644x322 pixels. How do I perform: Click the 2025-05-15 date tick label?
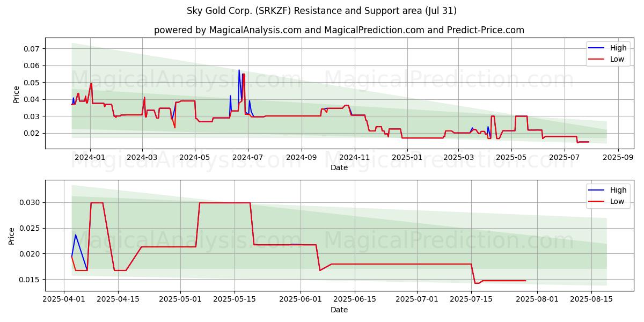click(x=234, y=299)
